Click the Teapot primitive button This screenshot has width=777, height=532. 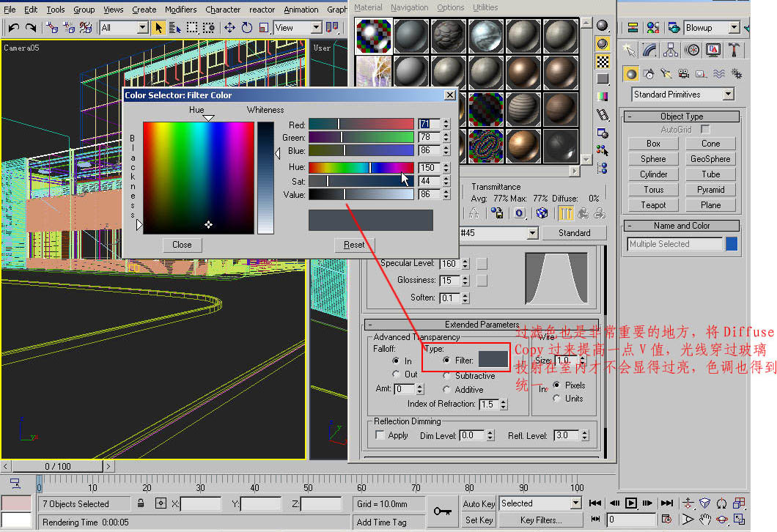(653, 205)
